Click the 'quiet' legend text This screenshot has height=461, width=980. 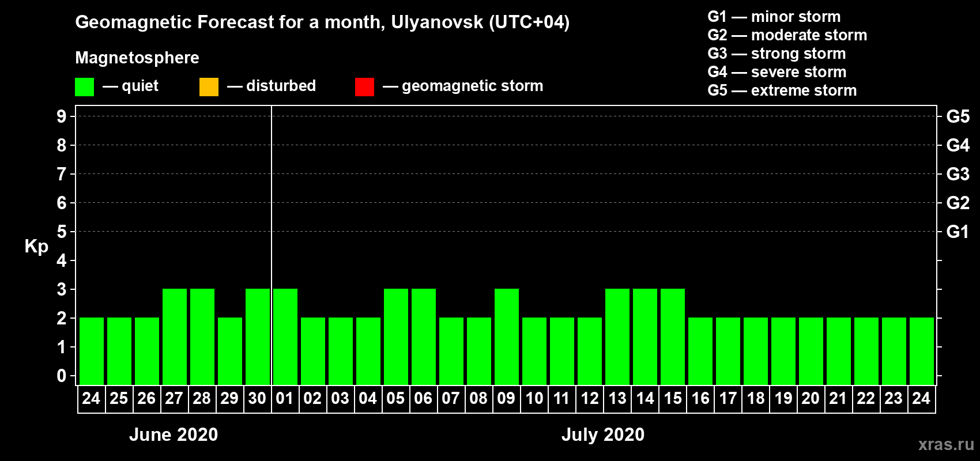tap(140, 86)
